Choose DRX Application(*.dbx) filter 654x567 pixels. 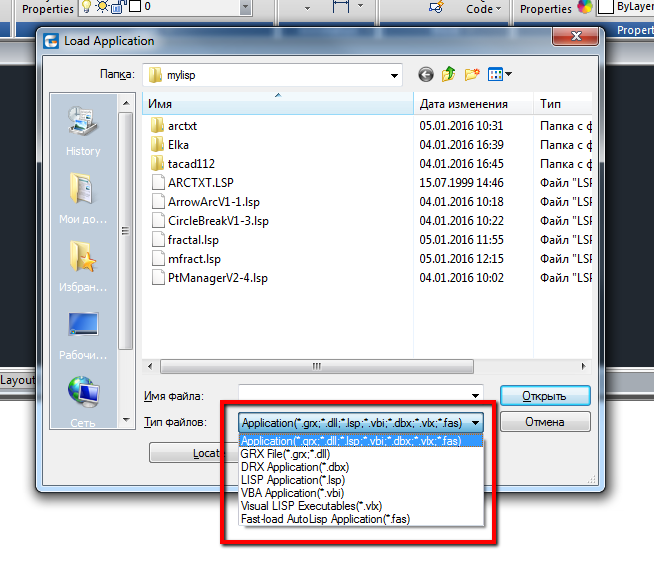[361, 467]
